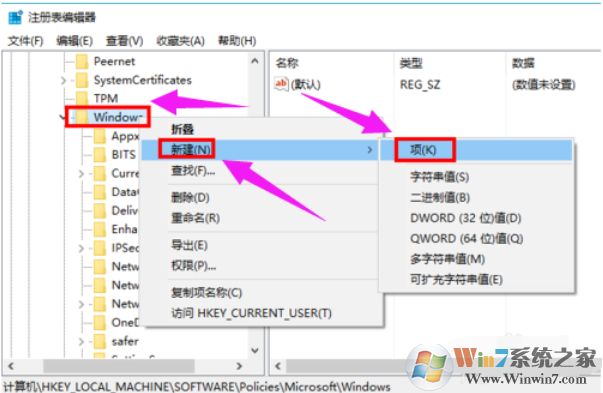Click the (数值未设置) data cell
This screenshot has width=603, height=393.
pos(543,84)
